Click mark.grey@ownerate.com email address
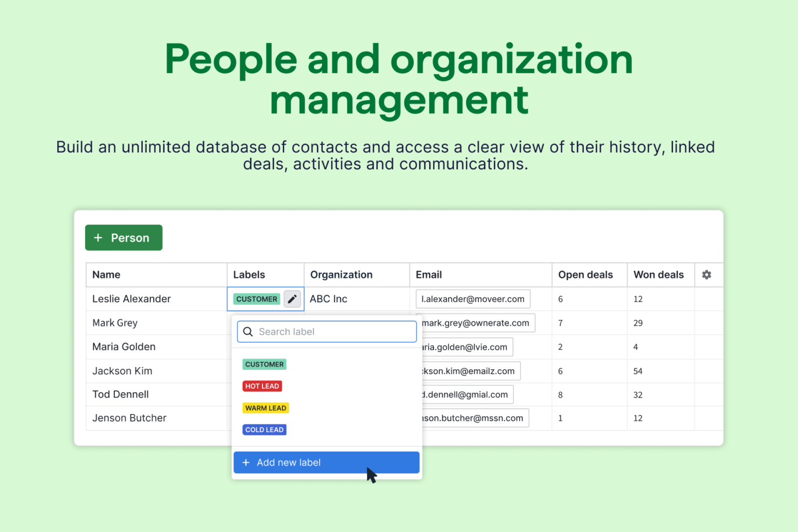The image size is (798, 532). coord(475,323)
